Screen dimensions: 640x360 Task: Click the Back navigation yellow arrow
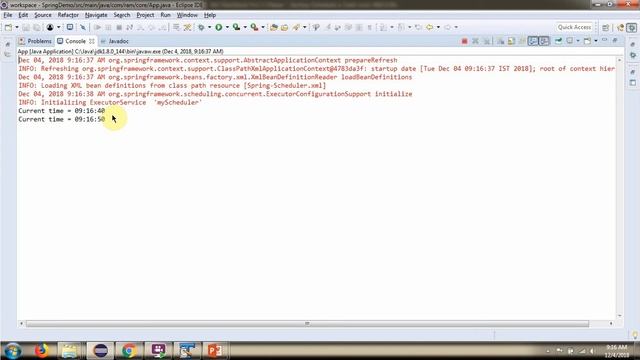(429, 27)
